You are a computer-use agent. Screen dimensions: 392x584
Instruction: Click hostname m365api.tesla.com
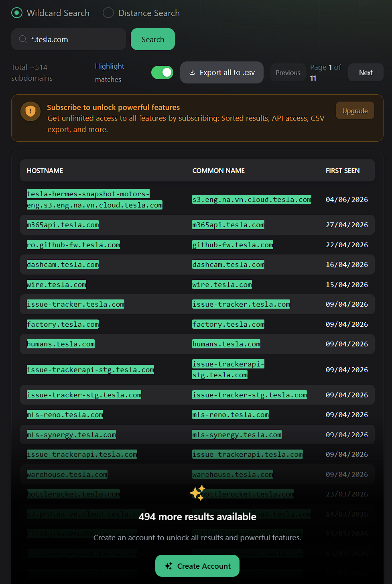(63, 225)
